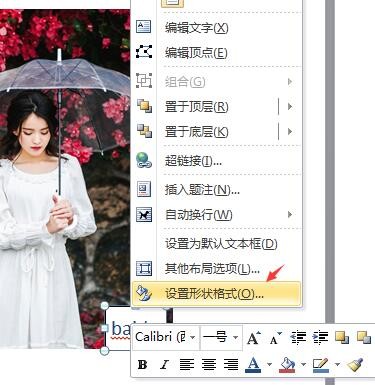Image resolution: width=375 pixels, height=385 pixels.
Task: Click the insert caption icon beside 插入题注
Action: point(144,189)
